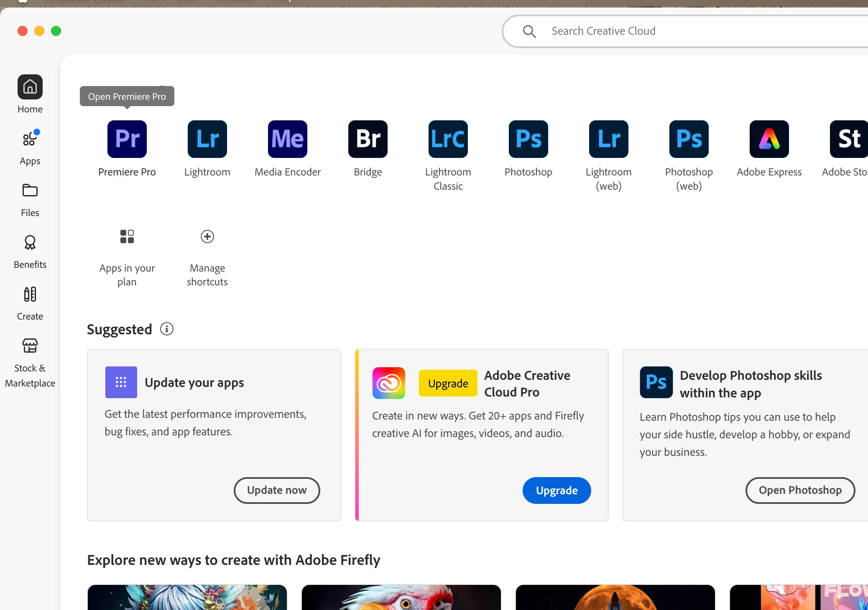Click the Bridge app icon
868x610 pixels.
pyautogui.click(x=368, y=139)
